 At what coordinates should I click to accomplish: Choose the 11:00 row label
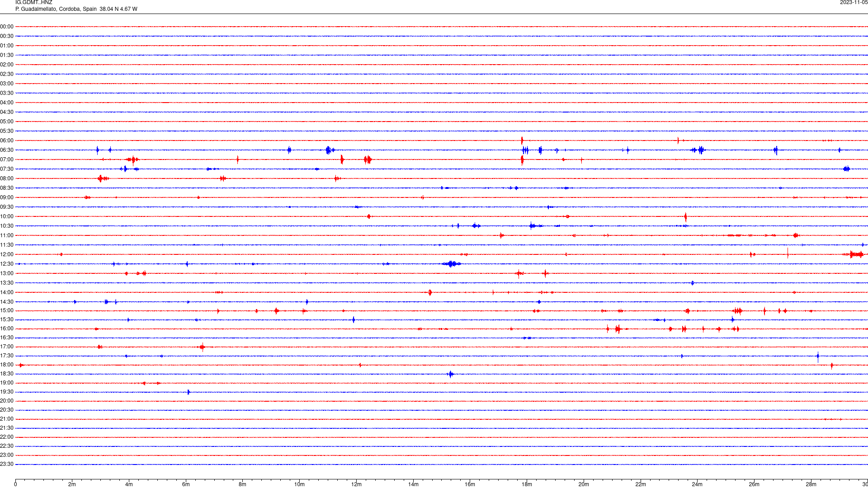[x=7, y=235]
